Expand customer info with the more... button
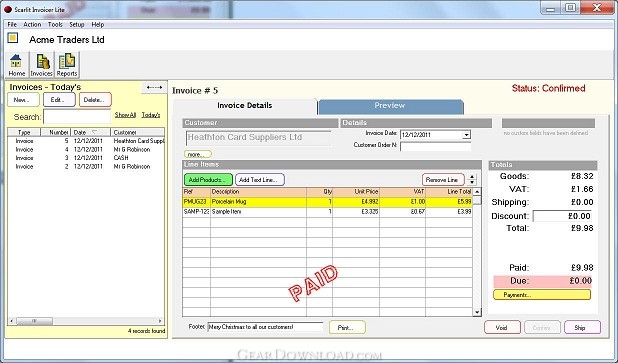Screen dimensions: 618x363 point(198,154)
